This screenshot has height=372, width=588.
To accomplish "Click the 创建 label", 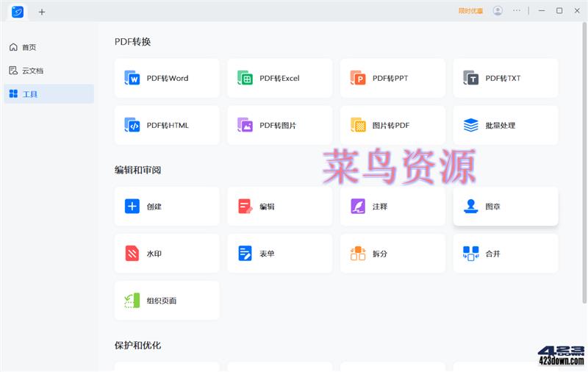I will coord(154,207).
